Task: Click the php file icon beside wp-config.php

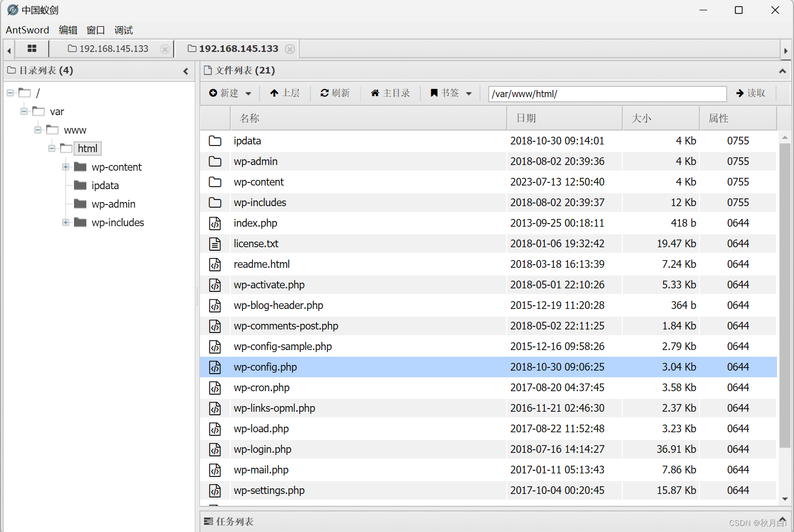Action: tap(215, 367)
